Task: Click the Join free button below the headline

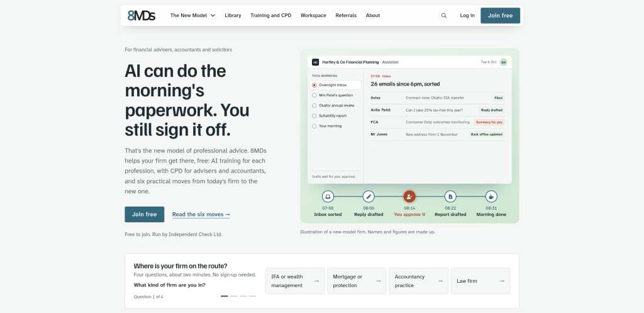Action: point(145,214)
